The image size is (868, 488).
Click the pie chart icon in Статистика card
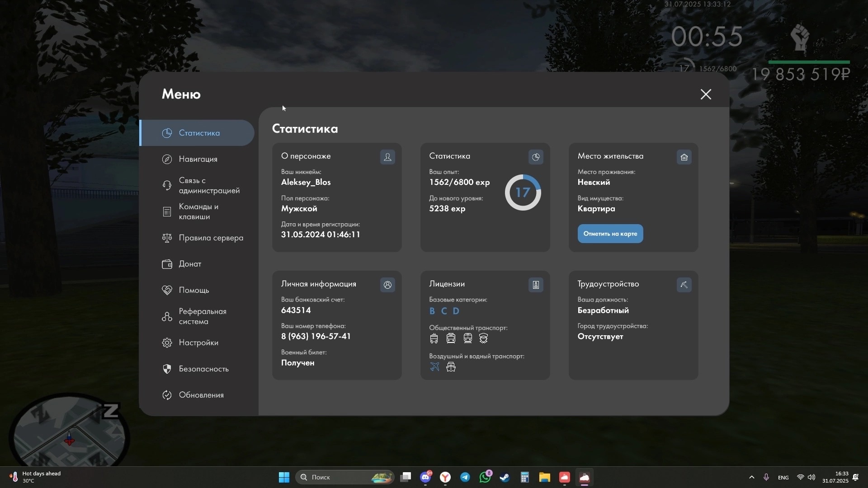tap(536, 157)
